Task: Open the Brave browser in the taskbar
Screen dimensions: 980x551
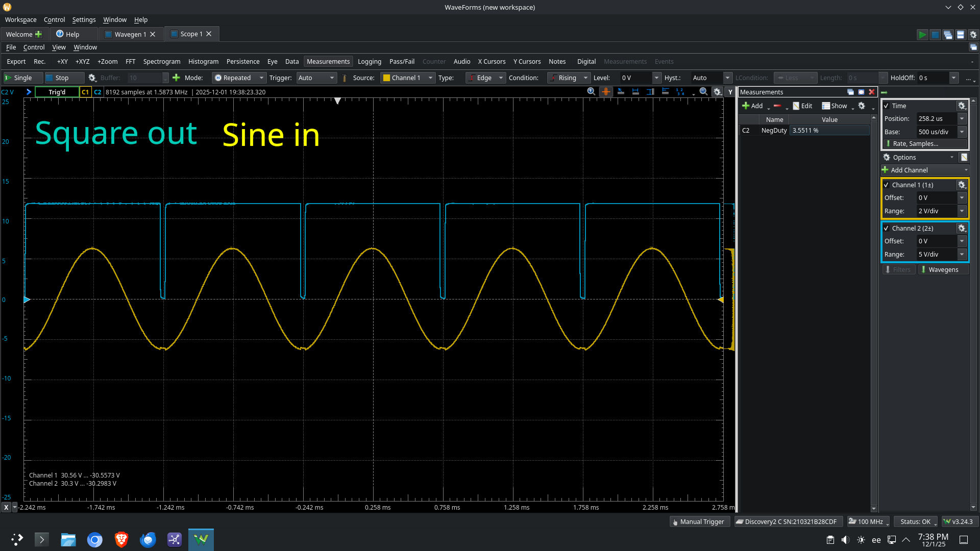Action: coord(121,539)
